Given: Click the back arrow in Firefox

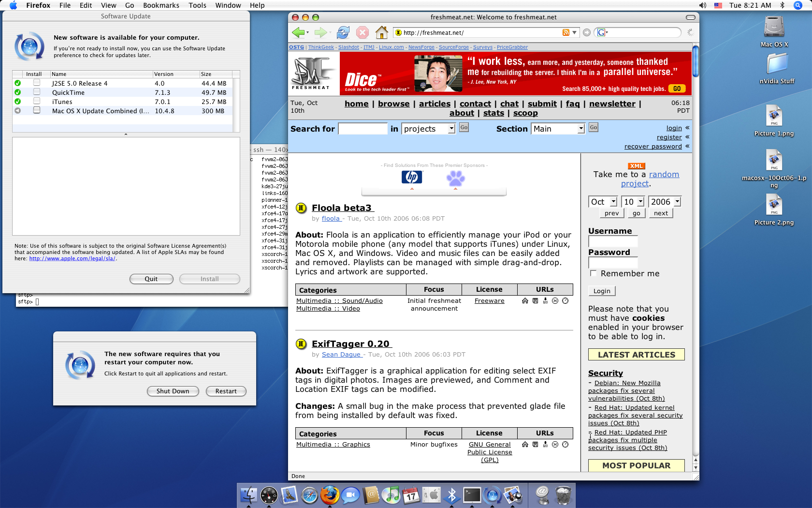Looking at the screenshot, I should tap(298, 32).
